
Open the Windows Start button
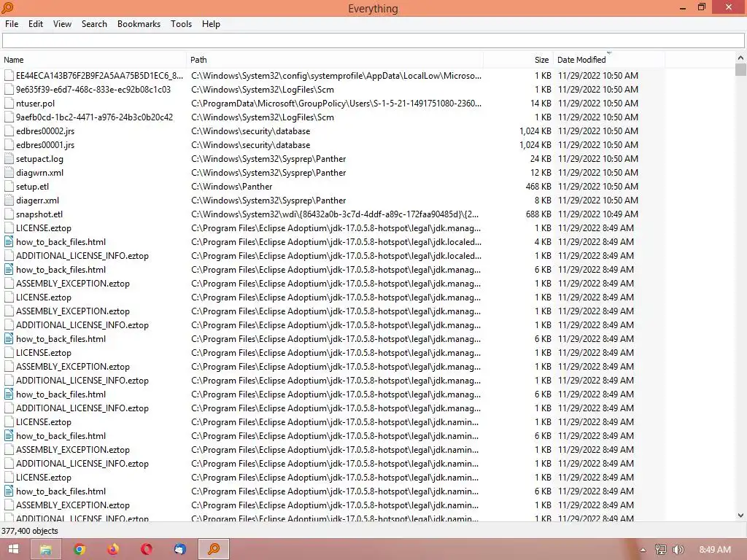(x=13, y=549)
